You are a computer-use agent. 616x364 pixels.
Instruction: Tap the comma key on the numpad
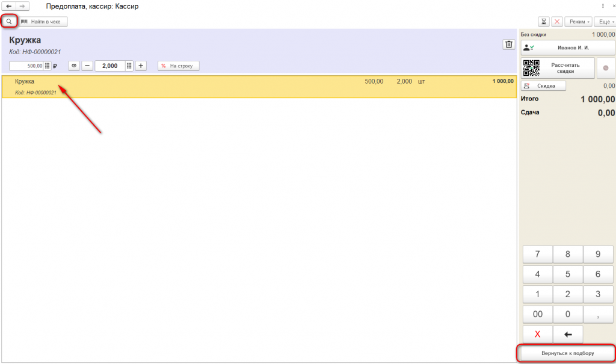(x=598, y=315)
